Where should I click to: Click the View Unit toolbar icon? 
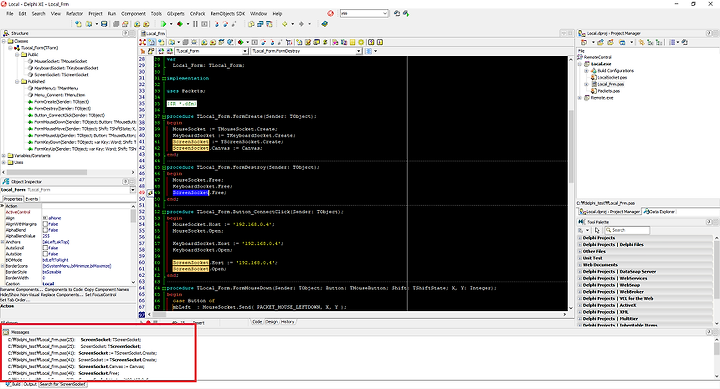pyautogui.click(x=251, y=24)
